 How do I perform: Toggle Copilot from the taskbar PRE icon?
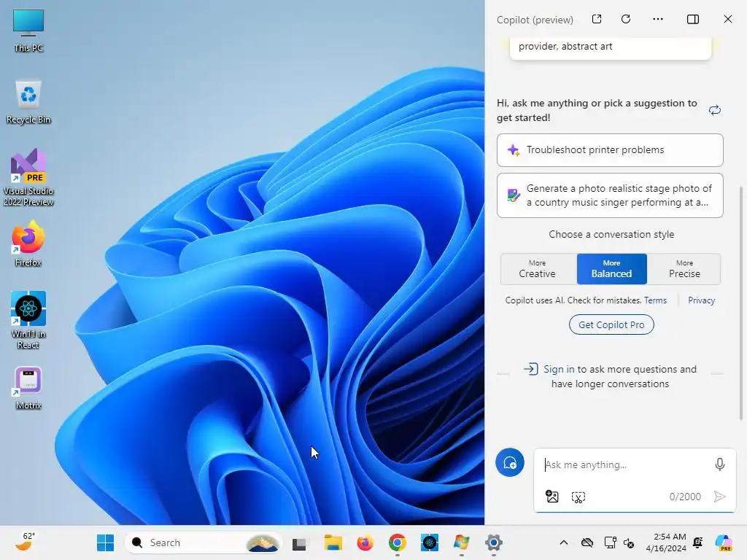point(724,542)
